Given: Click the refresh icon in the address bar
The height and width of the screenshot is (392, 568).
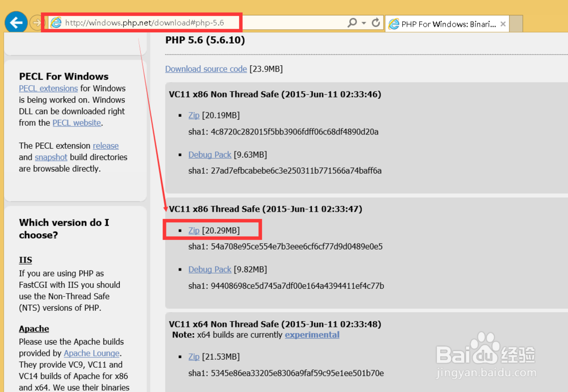Looking at the screenshot, I should point(375,22).
